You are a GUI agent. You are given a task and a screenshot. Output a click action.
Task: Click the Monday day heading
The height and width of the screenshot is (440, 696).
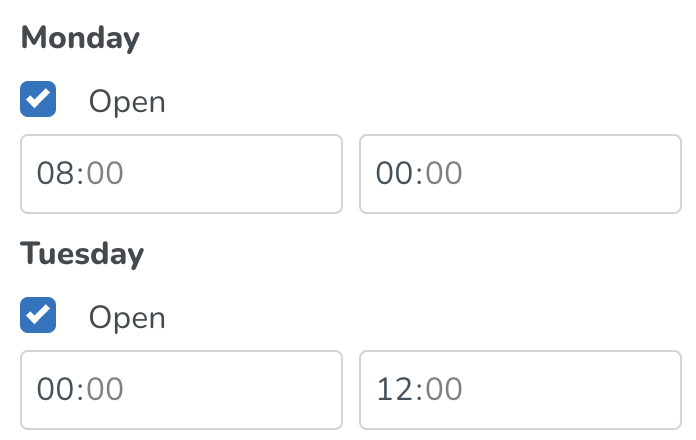click(x=80, y=39)
